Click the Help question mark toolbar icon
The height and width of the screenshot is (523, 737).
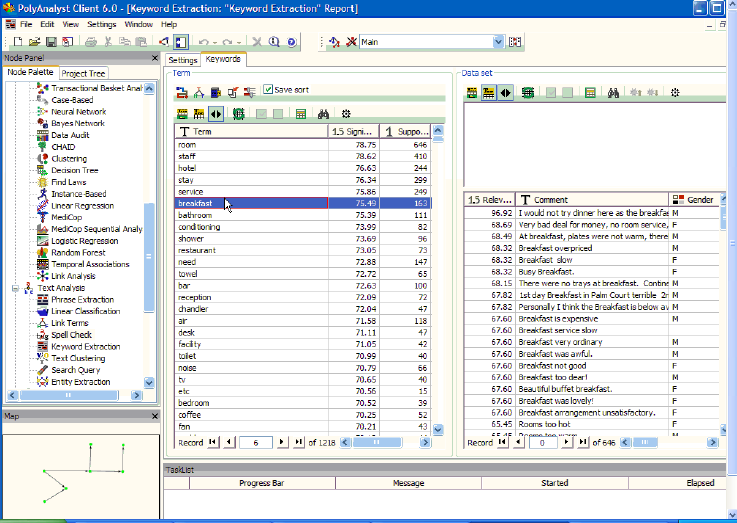291,42
